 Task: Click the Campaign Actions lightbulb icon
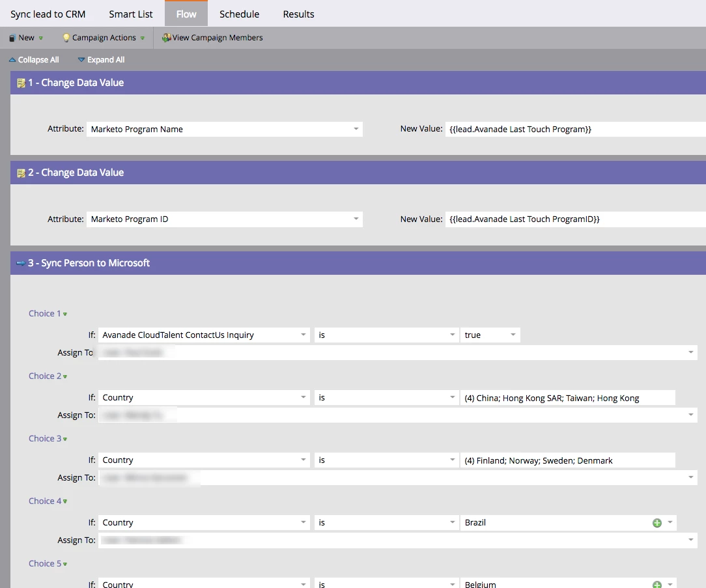(x=66, y=38)
